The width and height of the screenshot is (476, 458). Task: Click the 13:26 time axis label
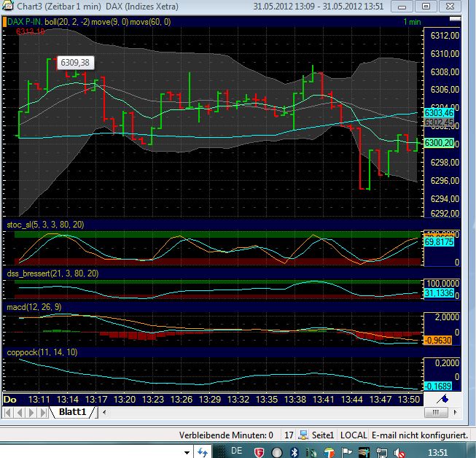[182, 399]
